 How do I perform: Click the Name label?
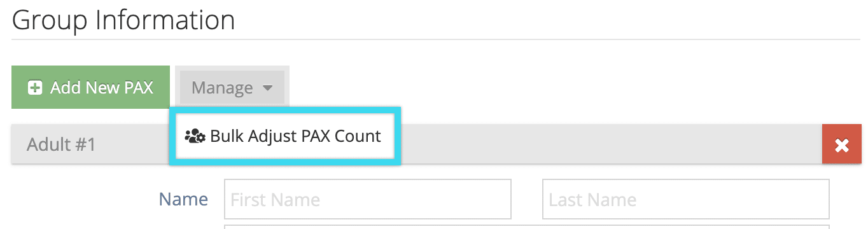183,199
